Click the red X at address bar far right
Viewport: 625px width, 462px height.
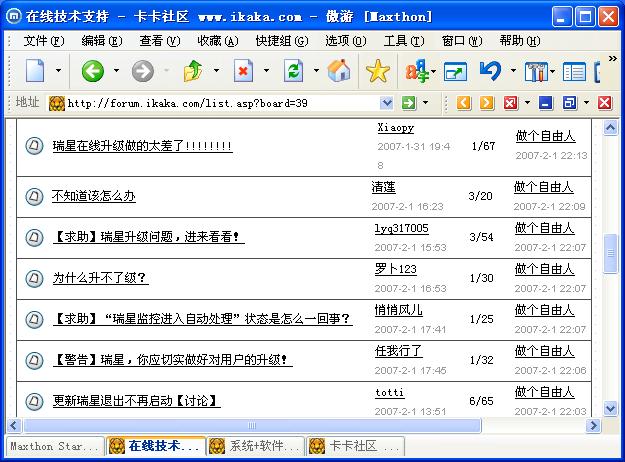tap(604, 103)
